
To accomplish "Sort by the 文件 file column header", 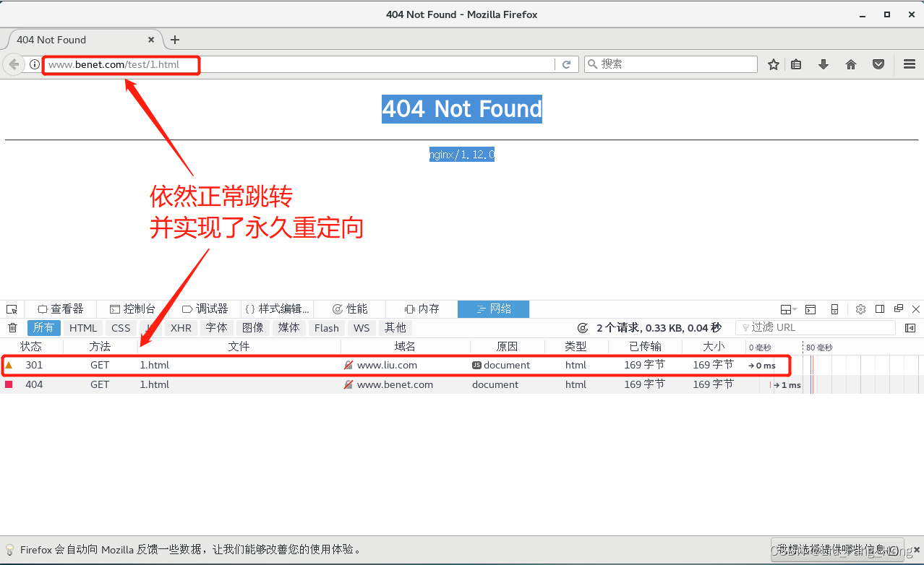I will coord(239,347).
